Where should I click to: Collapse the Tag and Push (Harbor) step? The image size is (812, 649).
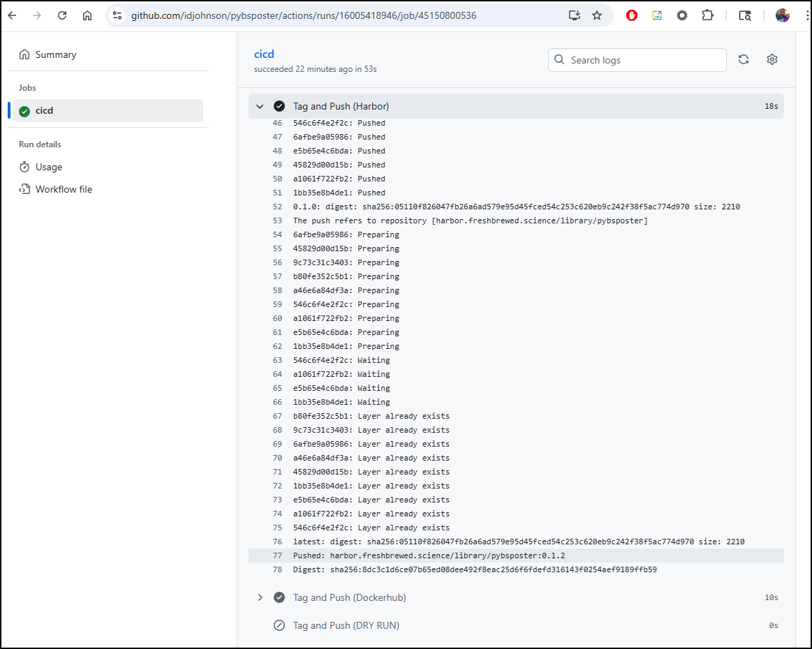(x=260, y=107)
